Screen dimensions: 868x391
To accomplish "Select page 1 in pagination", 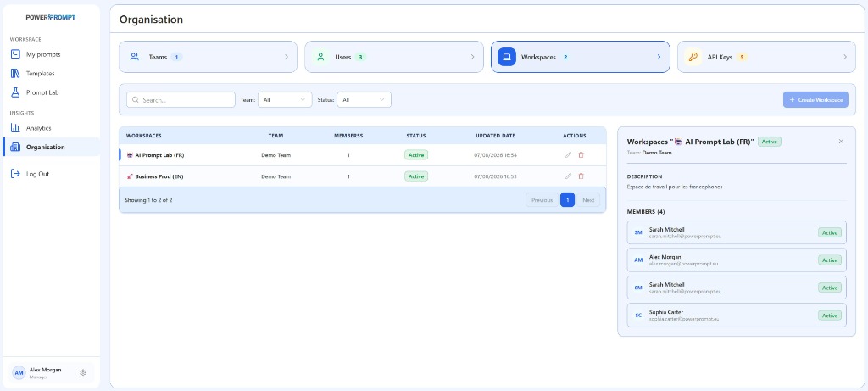I will click(567, 200).
